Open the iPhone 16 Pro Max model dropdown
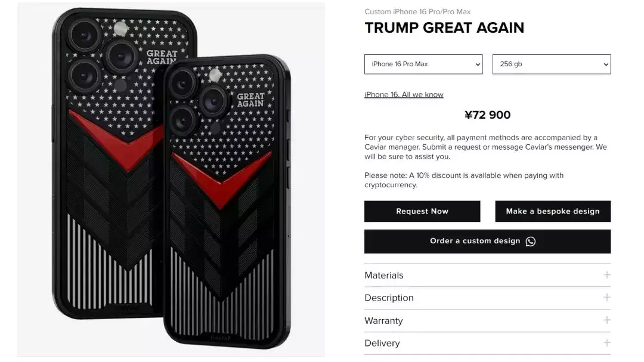Image resolution: width=644 pixels, height=362 pixels. [x=423, y=64]
